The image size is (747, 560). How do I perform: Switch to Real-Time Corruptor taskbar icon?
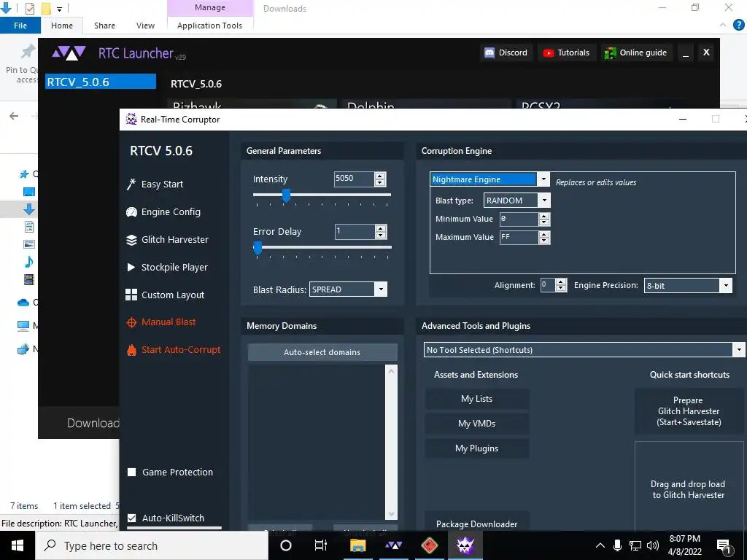pyautogui.click(x=465, y=545)
